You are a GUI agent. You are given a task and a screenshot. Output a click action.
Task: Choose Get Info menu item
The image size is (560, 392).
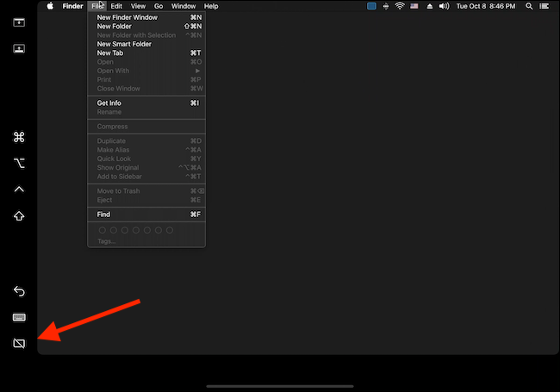click(x=146, y=103)
